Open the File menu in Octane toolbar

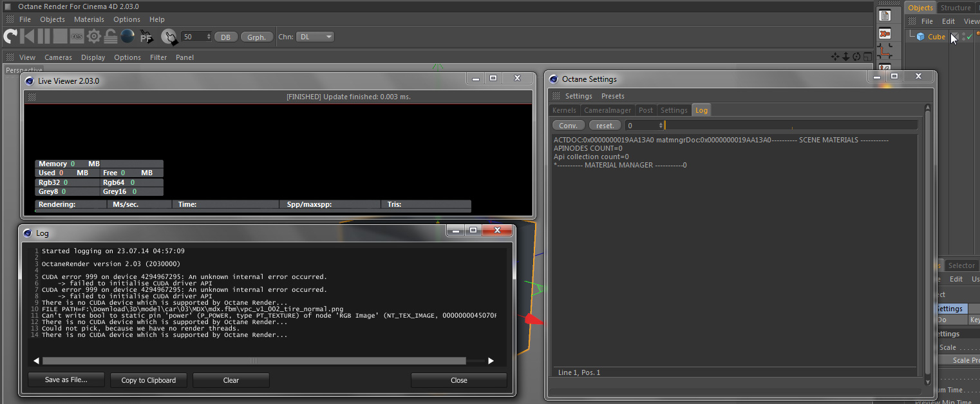25,19
